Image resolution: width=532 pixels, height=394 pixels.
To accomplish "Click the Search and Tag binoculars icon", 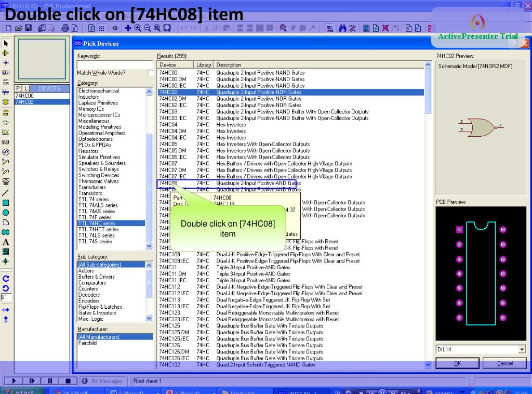I will pos(343,28).
